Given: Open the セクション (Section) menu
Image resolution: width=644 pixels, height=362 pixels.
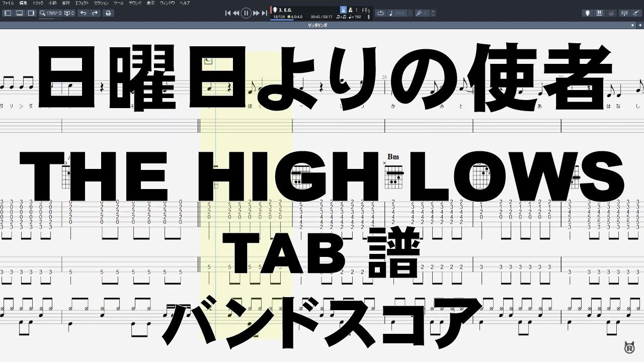Looking at the screenshot, I should coord(101,3).
